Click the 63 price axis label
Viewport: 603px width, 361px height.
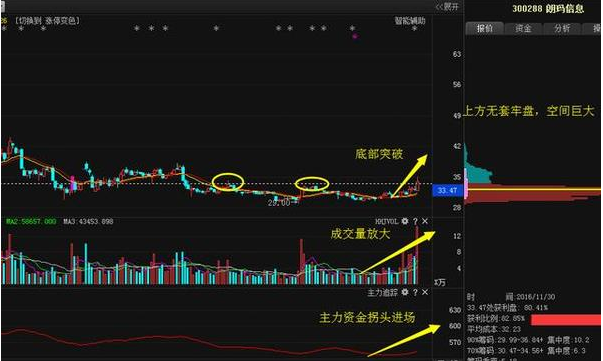[456, 54]
